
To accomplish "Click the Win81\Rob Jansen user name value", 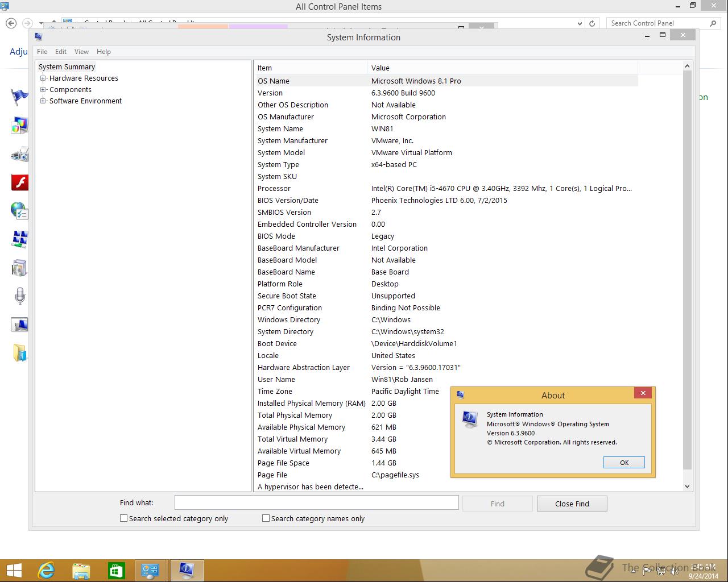I will [x=402, y=379].
